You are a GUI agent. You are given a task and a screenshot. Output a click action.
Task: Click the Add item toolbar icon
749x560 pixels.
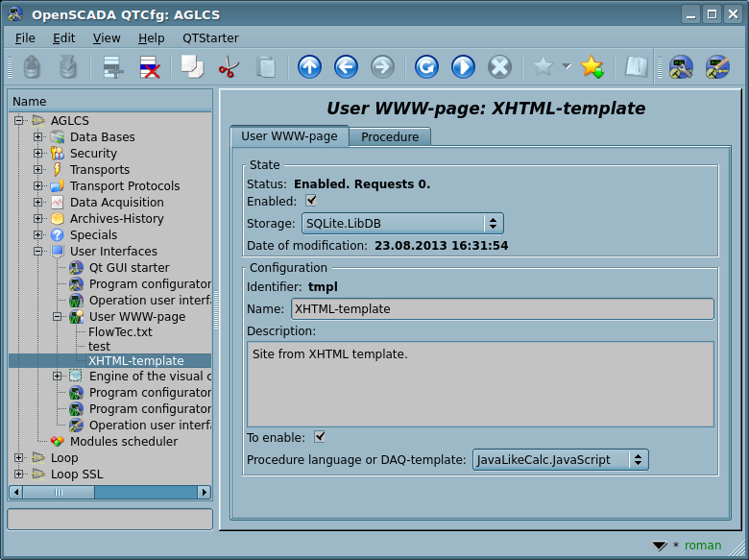113,67
